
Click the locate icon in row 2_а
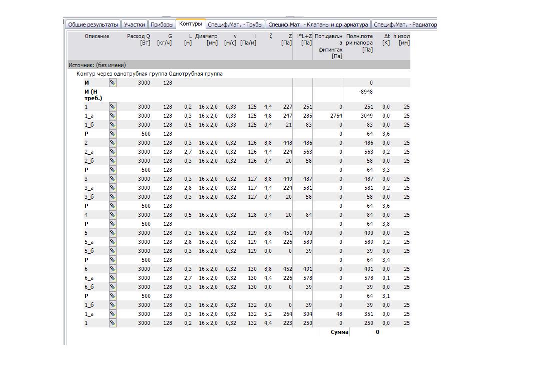[113, 152]
